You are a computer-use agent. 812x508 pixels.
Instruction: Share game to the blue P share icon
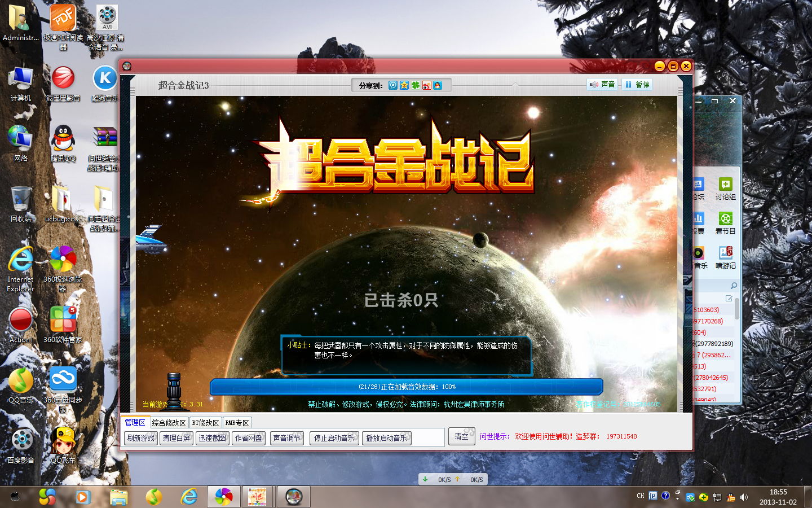393,85
